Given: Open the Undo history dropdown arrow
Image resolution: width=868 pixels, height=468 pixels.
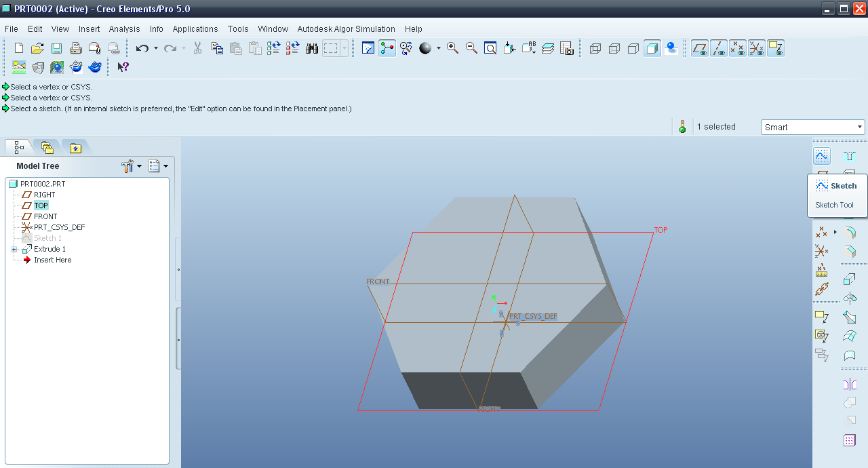Looking at the screenshot, I should tap(155, 48).
